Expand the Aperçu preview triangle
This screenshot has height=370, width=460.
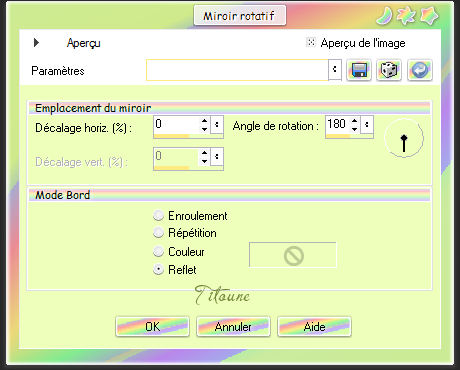pos(36,43)
